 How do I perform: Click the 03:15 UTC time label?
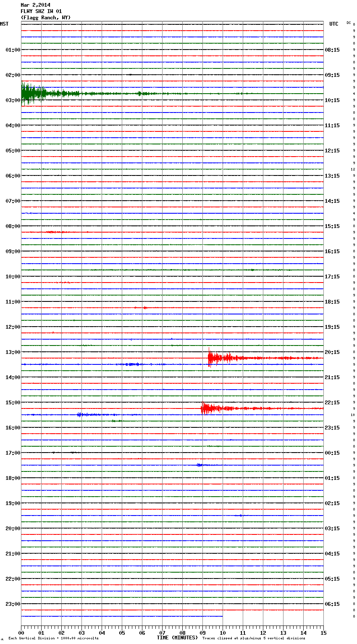tap(332, 529)
